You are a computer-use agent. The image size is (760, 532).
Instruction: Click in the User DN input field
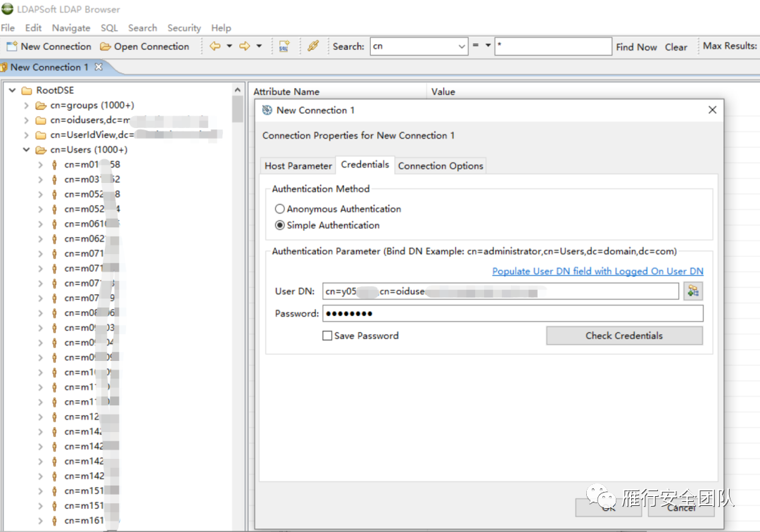501,291
